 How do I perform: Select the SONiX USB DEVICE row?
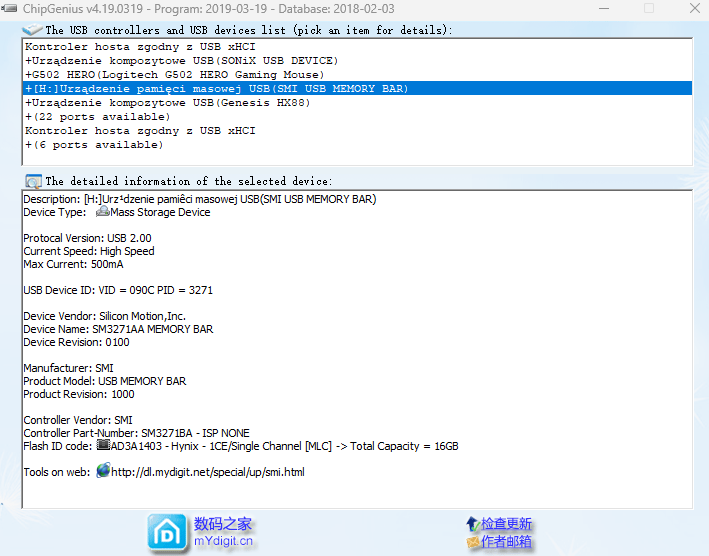click(357, 61)
